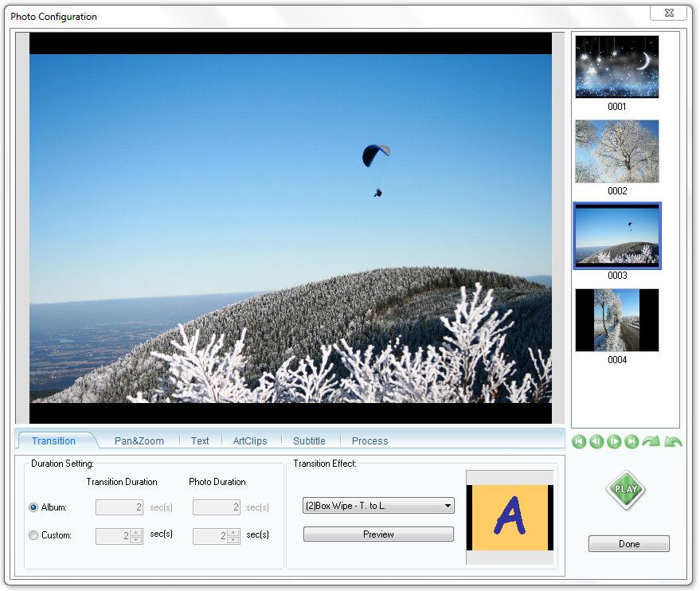Select the Album duration radio button
This screenshot has width=700, height=591.
(33, 507)
